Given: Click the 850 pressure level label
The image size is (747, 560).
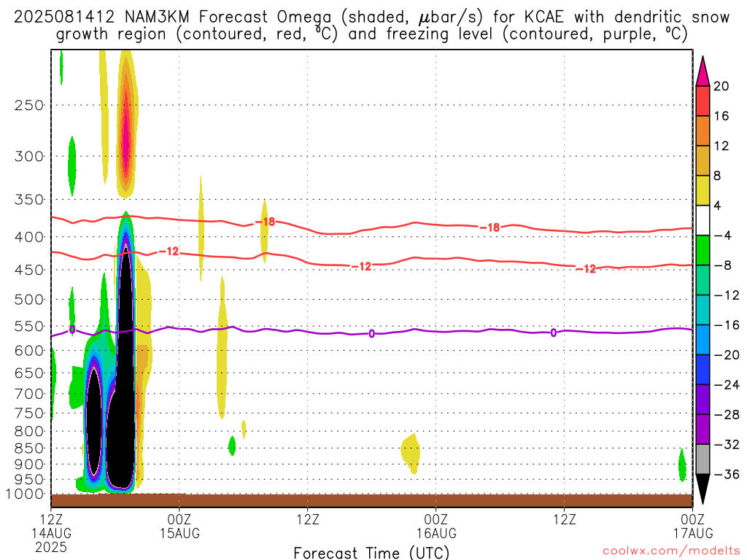Looking at the screenshot, I should tap(29, 448).
